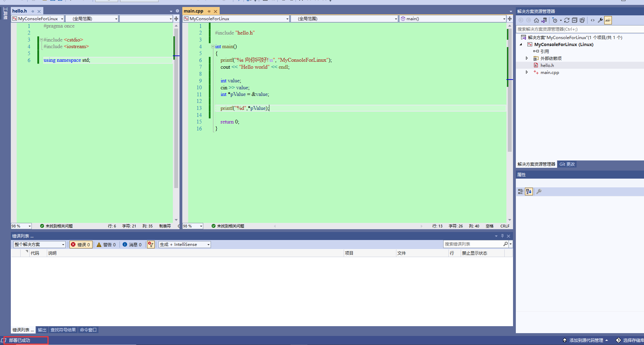Open the dropdown arrow beside the pending changes filter

pos(561,20)
